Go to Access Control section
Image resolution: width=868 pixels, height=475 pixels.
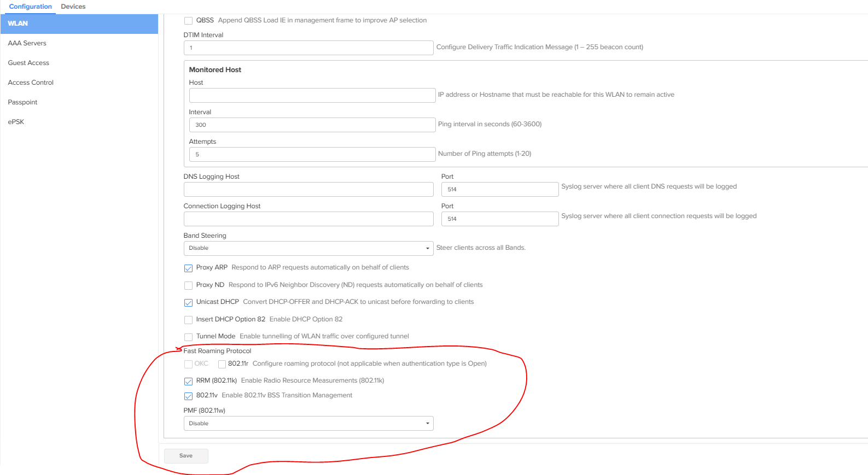[x=31, y=83]
